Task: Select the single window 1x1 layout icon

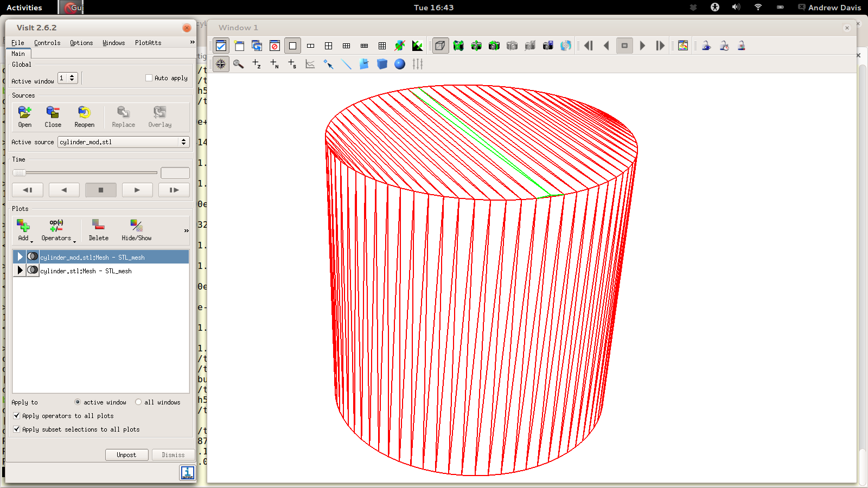Action: (292, 46)
